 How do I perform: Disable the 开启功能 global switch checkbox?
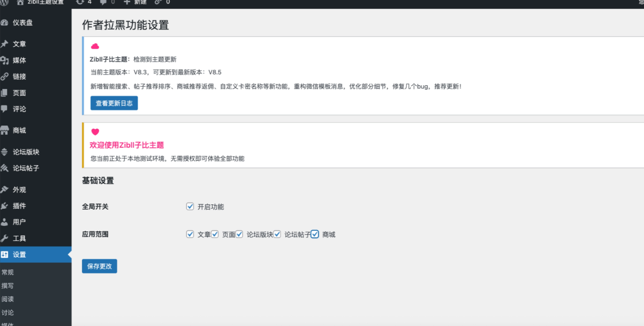pyautogui.click(x=190, y=207)
